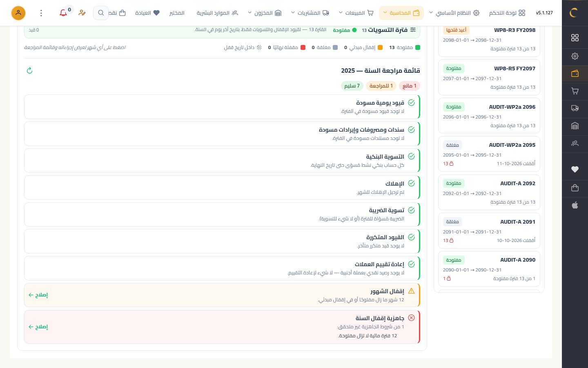The image size is (588, 368).
Task: Select the WP8-R5 FY2097 fiscal year card
Action: click(x=489, y=78)
